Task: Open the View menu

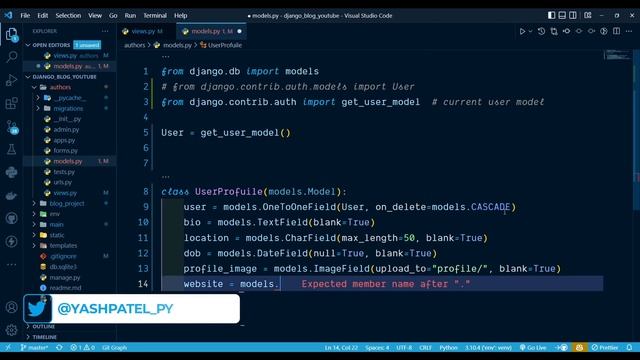Action: point(95,16)
